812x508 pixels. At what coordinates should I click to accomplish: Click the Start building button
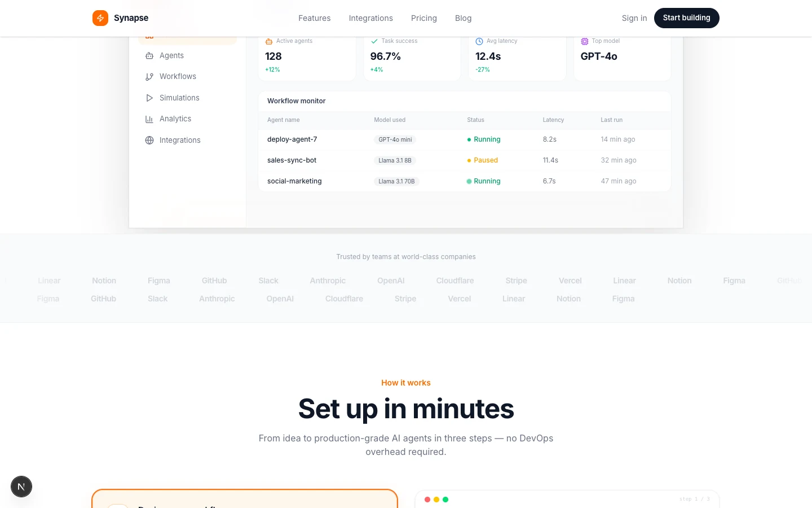[x=687, y=18]
